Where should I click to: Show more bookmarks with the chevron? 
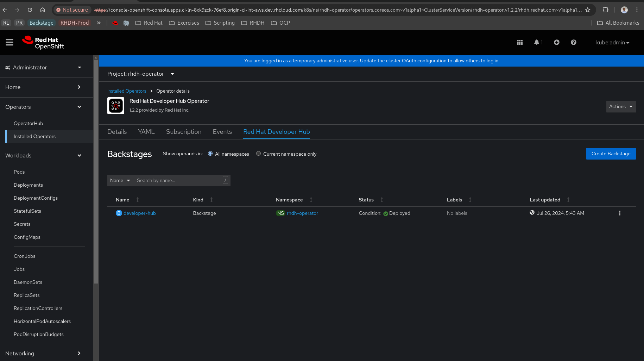[99, 23]
